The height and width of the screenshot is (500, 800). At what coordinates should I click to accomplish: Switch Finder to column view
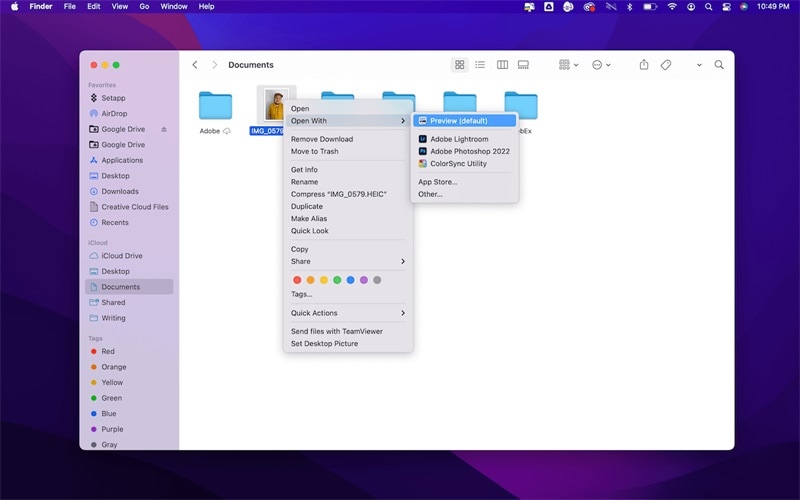point(502,65)
